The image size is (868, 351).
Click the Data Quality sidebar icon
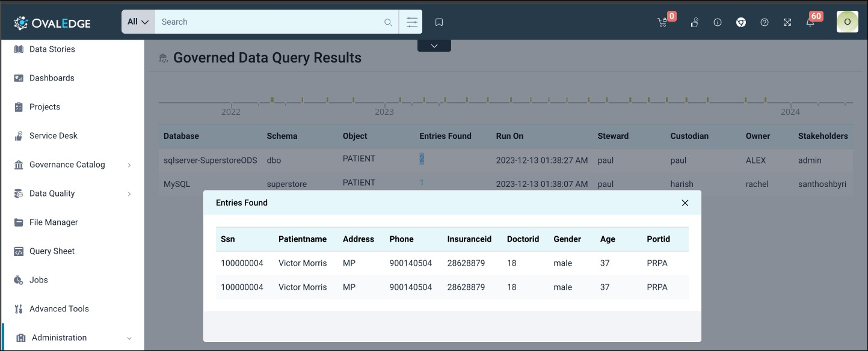pyautogui.click(x=19, y=194)
